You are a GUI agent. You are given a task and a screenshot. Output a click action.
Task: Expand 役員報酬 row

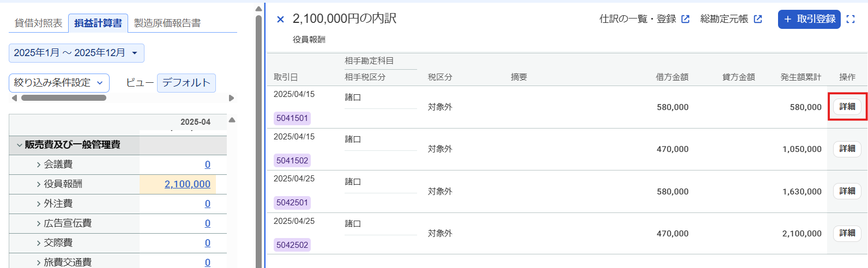tap(39, 184)
